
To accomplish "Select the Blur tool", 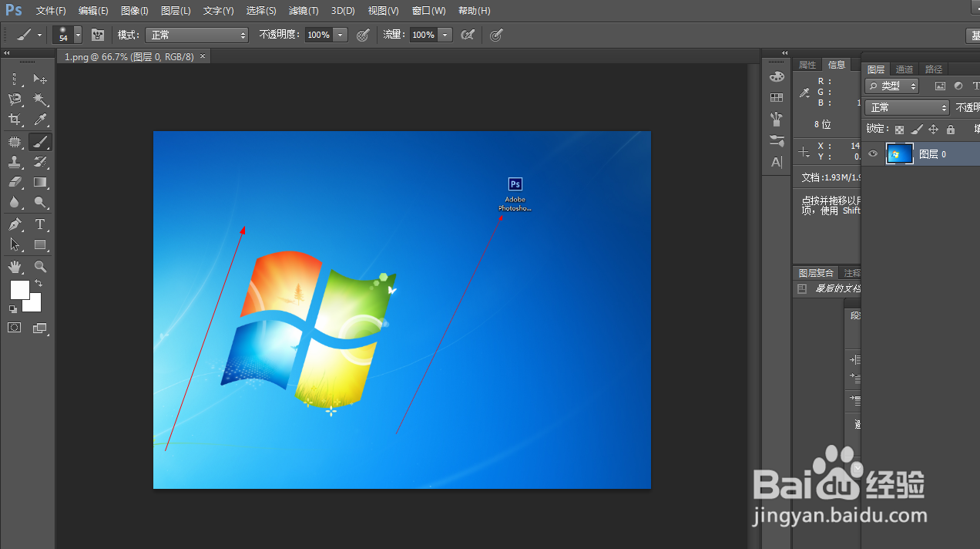I will click(15, 203).
